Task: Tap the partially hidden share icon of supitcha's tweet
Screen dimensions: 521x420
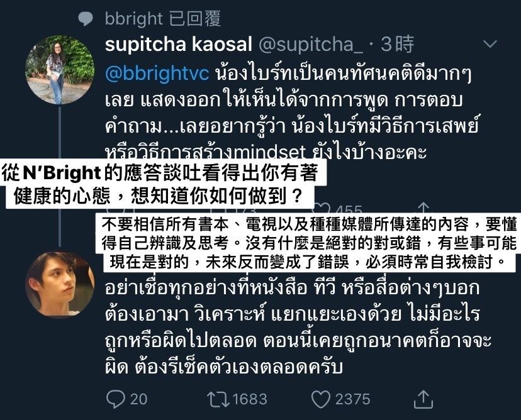Action: [423, 207]
